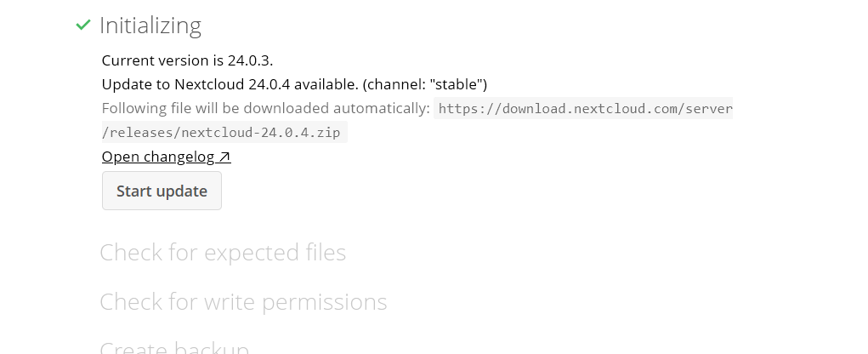Click the Check for write permissions step

(243, 302)
